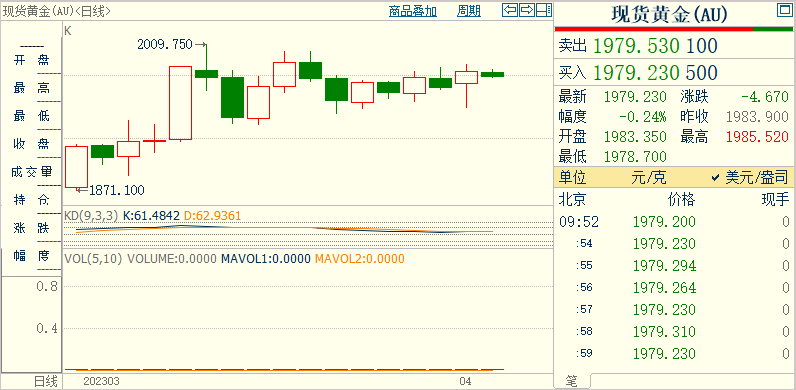This screenshot has height=390, width=796.
Task: Open the 周期 period menu
Action: pos(469,11)
